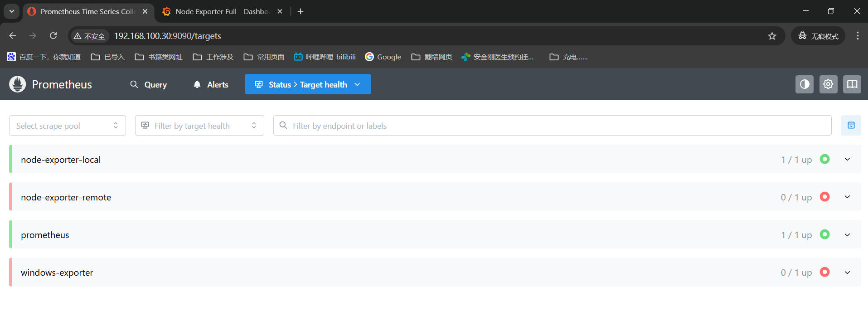The image size is (868, 336).
Task: Open the 充电 bookmark folder
Action: click(568, 57)
